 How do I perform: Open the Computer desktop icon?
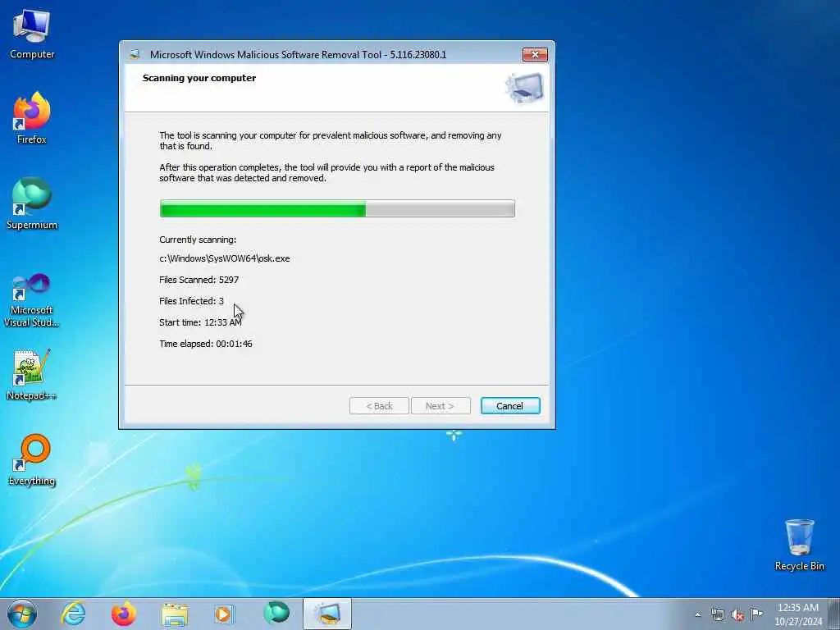pos(32,33)
